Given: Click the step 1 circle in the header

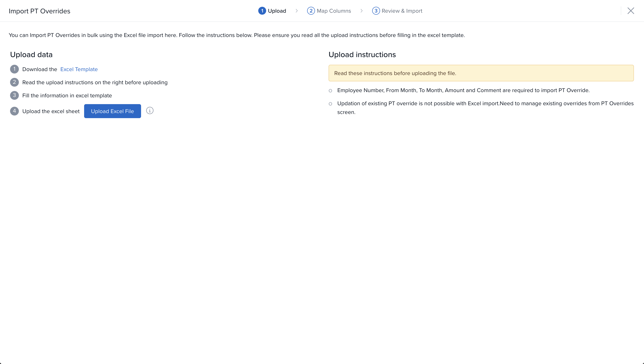Looking at the screenshot, I should click(x=262, y=11).
